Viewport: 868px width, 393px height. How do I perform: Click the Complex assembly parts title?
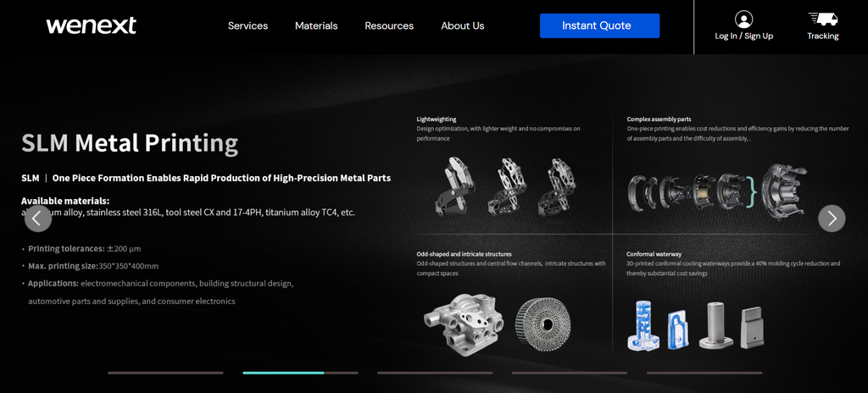[x=659, y=119]
